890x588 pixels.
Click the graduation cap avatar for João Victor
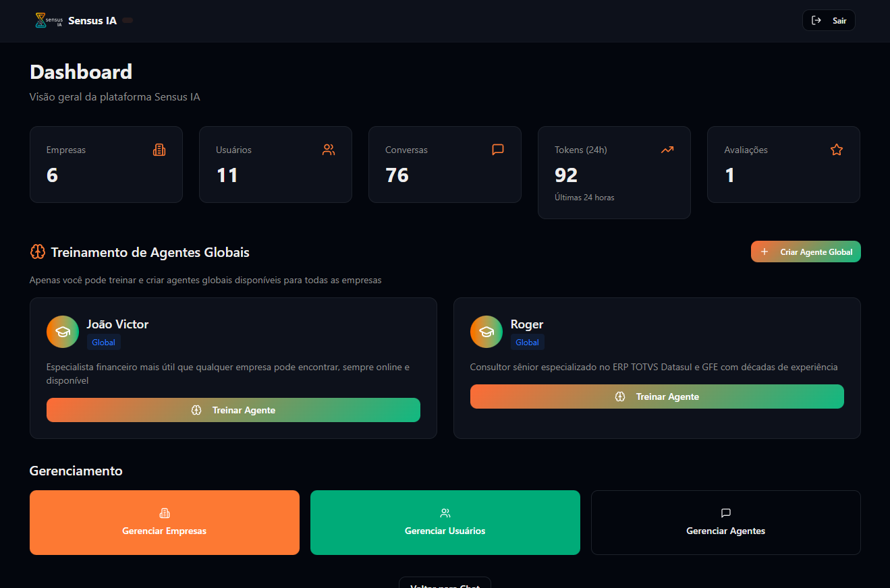[x=62, y=332]
